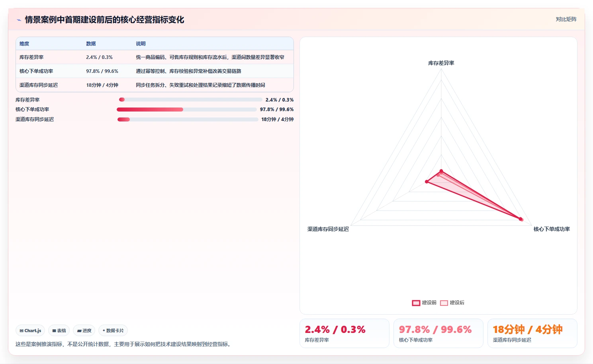Click progress value 2.4% / 0.3% label
Viewport: 593px width, 364px height.
pyautogui.click(x=280, y=100)
